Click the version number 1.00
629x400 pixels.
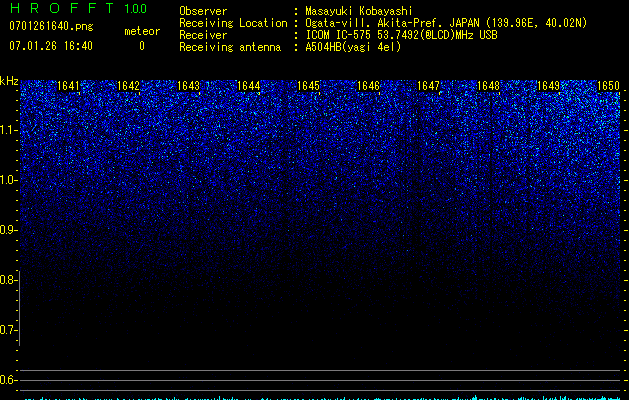[x=136, y=8]
